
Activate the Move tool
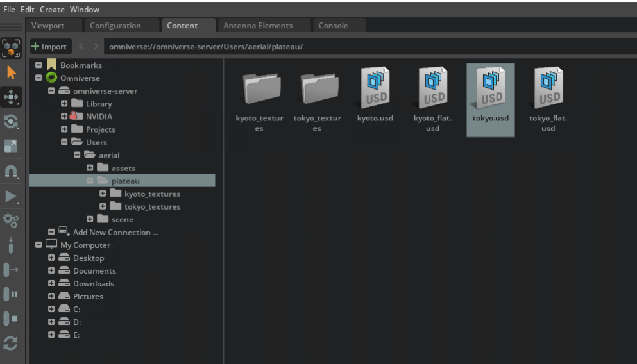[x=12, y=97]
